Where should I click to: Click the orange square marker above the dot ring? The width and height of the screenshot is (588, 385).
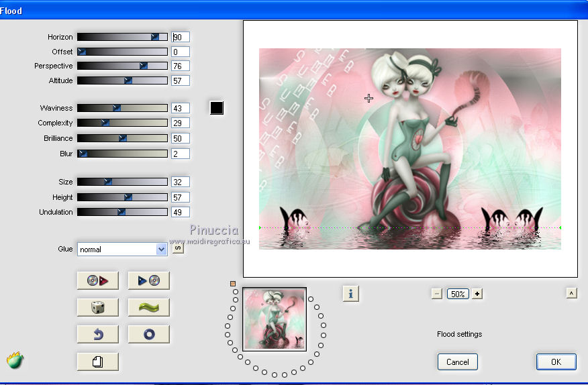233,284
